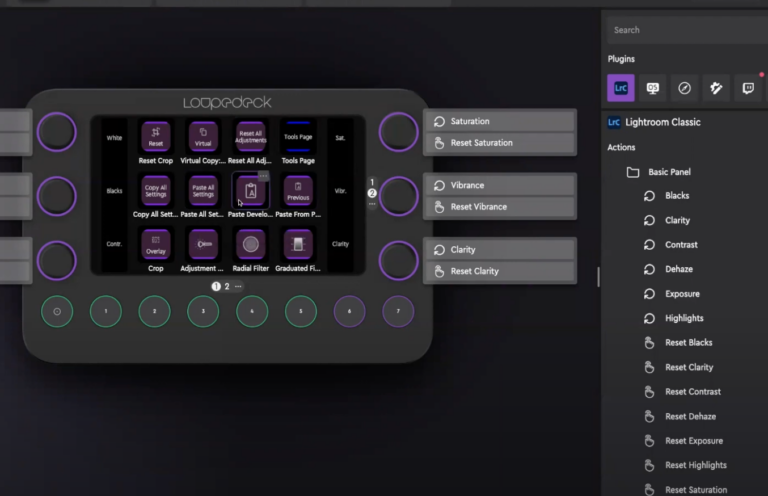Viewport: 768px width, 496px height.
Task: Click the Reset All Adjustments touch button
Action: point(250,137)
